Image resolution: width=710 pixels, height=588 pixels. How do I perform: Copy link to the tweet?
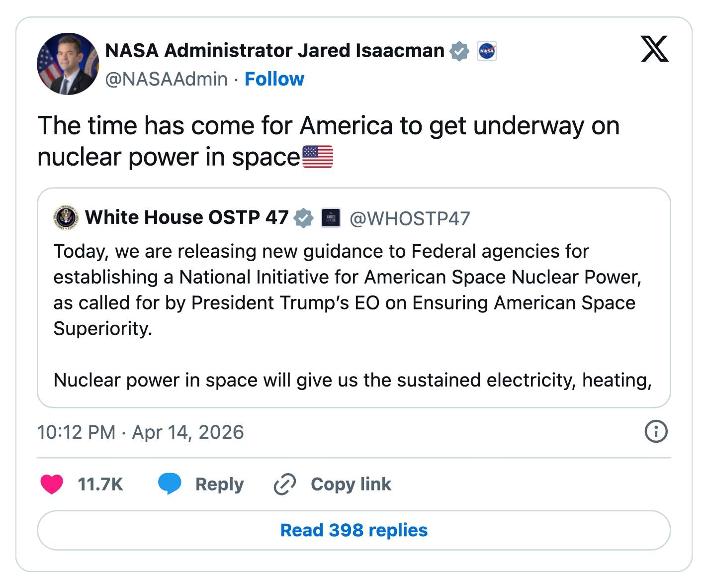[351, 484]
